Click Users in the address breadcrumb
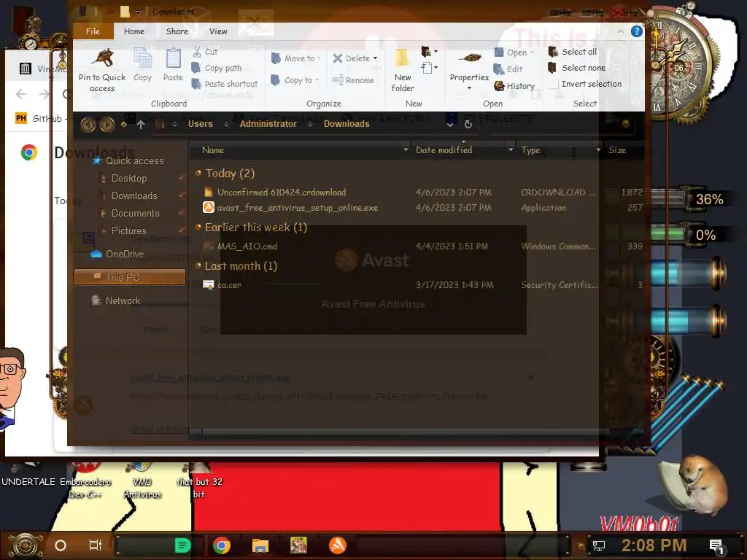This screenshot has width=747, height=560. point(200,124)
